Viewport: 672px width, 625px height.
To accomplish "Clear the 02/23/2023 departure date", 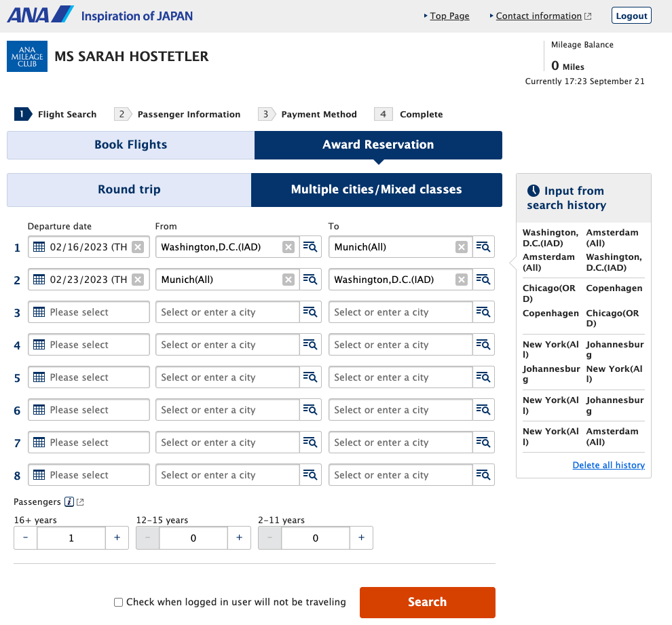I will click(x=138, y=280).
